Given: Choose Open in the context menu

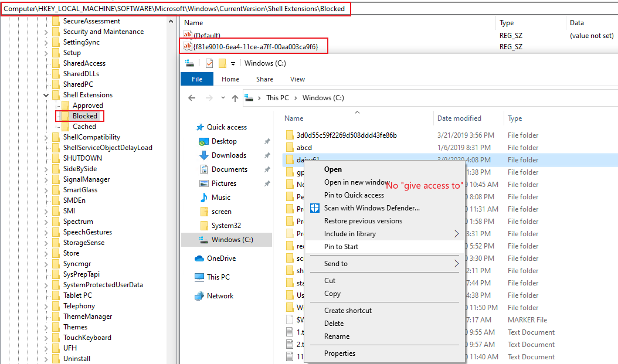Looking at the screenshot, I should [383, 169].
